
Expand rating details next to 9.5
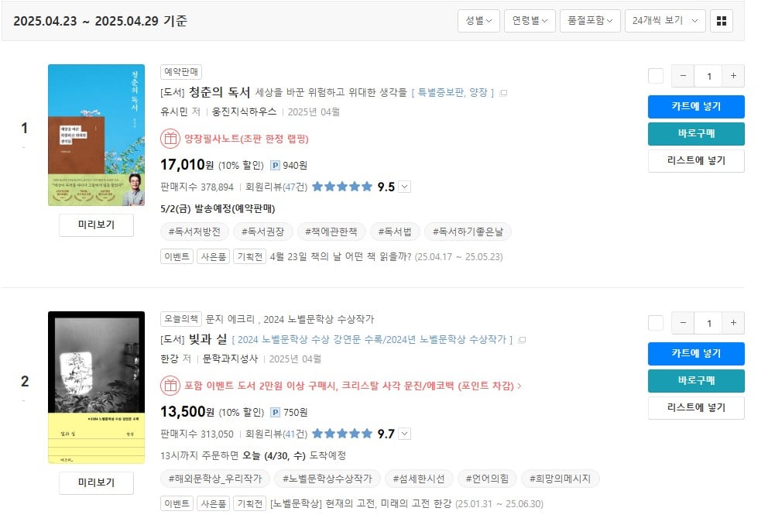(x=405, y=187)
